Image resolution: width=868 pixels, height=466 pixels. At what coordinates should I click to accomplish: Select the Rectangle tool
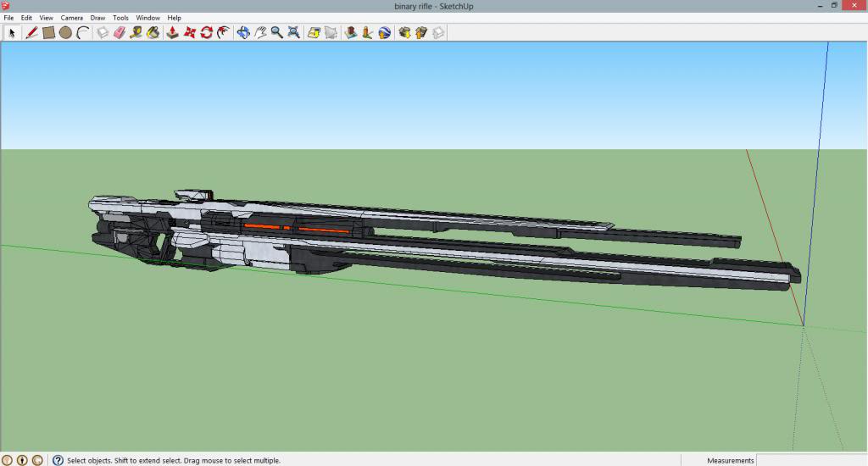(x=48, y=33)
